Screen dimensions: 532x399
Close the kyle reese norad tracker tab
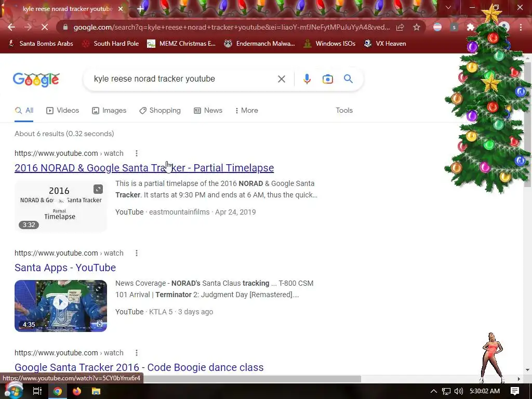click(x=121, y=9)
